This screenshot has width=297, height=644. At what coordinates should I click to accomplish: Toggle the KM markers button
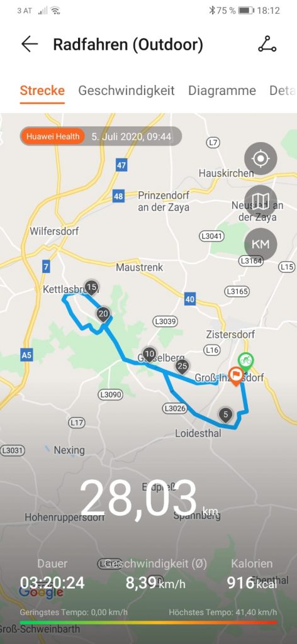coord(261,245)
